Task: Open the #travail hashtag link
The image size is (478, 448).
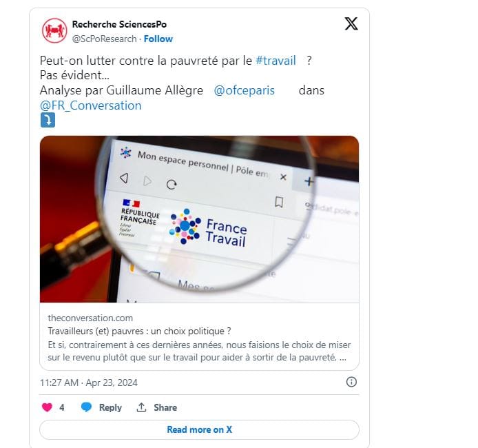Action: point(276,61)
